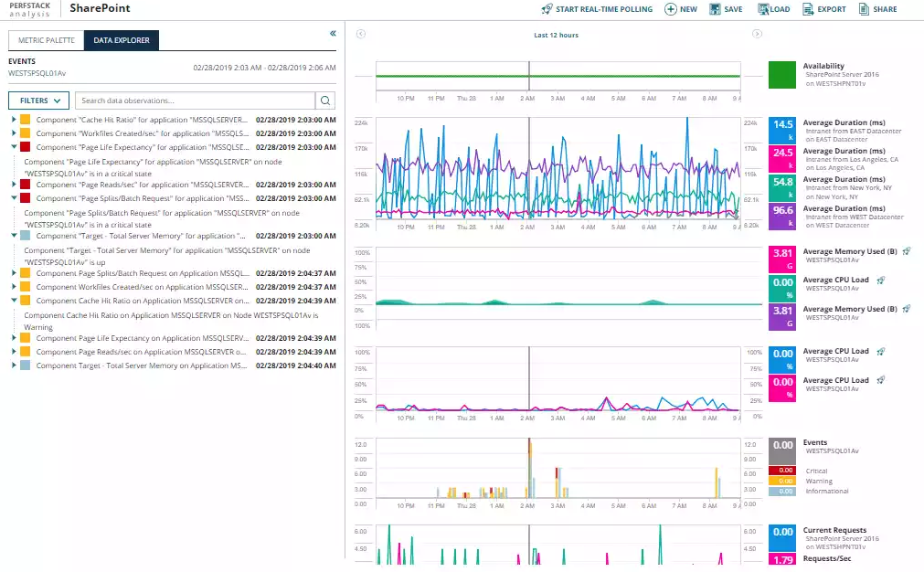
Task: Go to the previous time range
Action: tap(361, 34)
